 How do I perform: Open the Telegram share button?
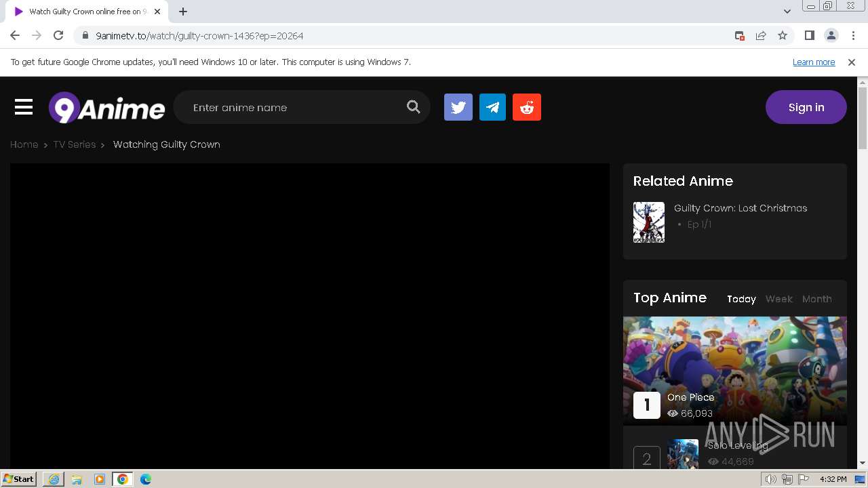click(492, 107)
